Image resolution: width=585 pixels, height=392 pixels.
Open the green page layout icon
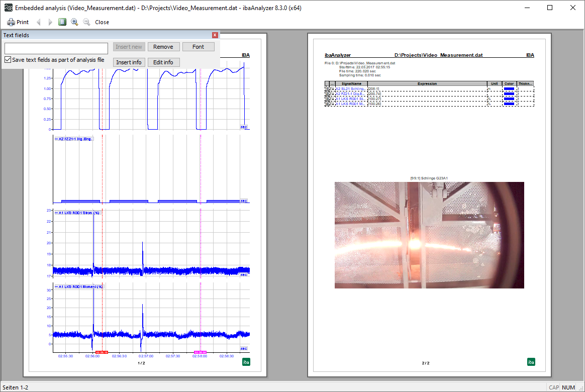coord(62,22)
